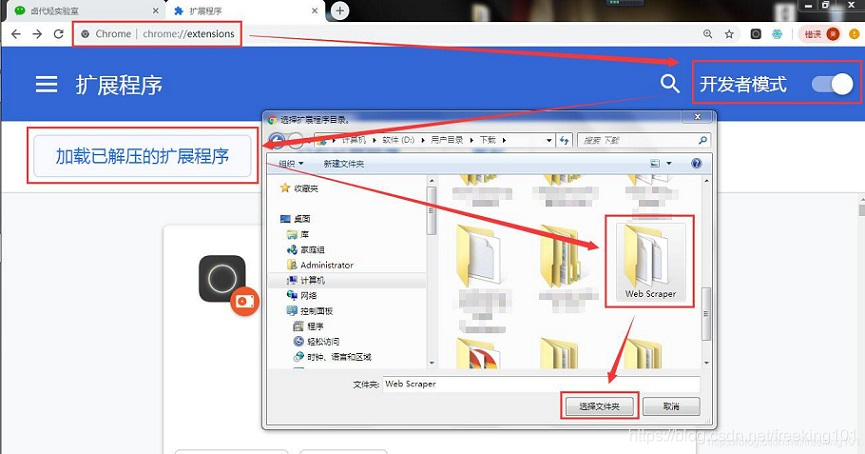865x454 pixels.
Task: Click the black circle extension card icon
Action: pyautogui.click(x=222, y=278)
